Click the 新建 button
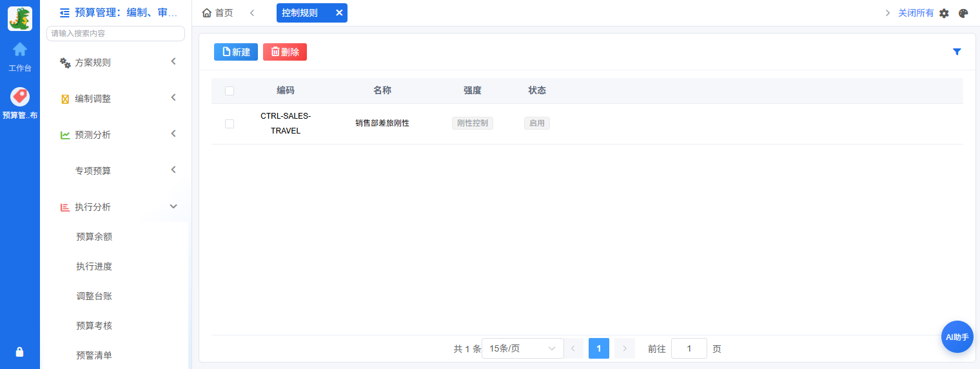The width and height of the screenshot is (980, 369). 236,52
